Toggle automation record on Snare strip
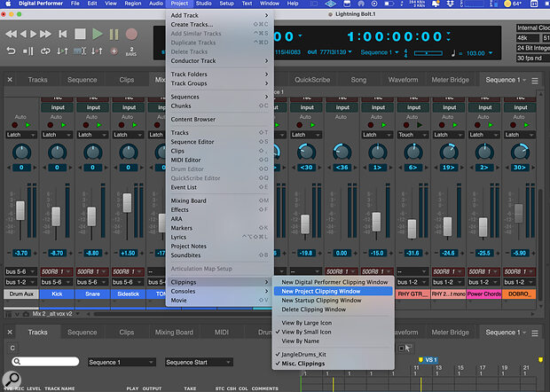550x392 pixels. (86, 125)
